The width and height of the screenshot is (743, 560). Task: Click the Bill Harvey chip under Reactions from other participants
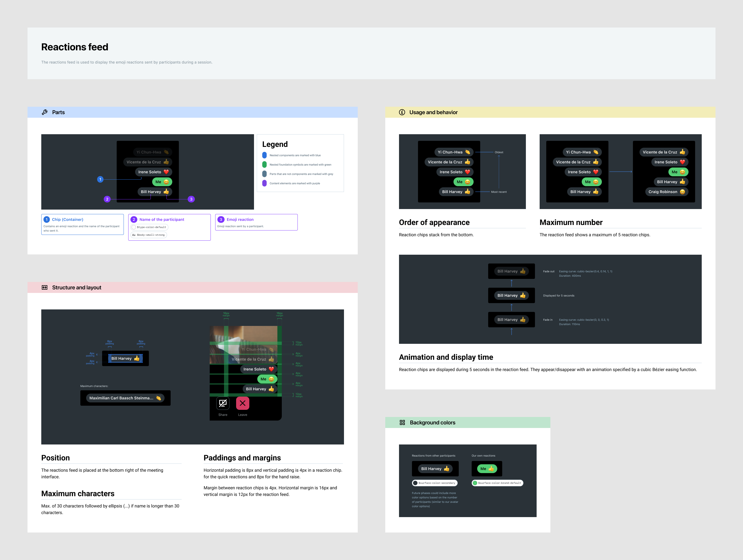click(x=435, y=469)
